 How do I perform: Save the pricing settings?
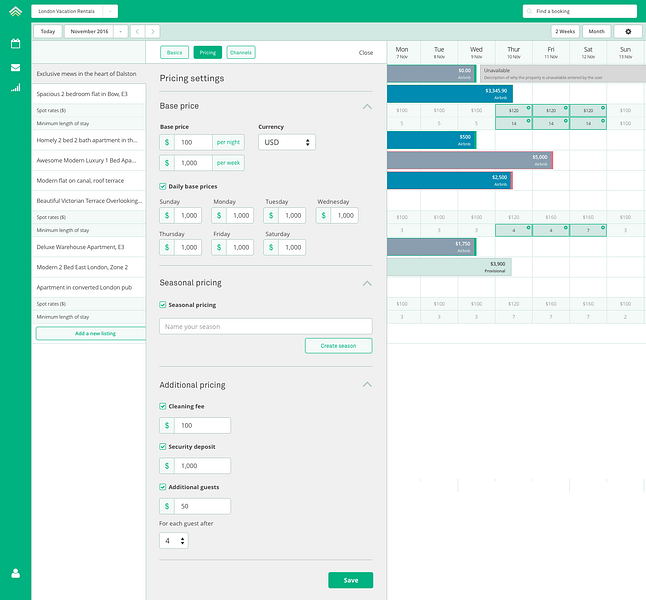pyautogui.click(x=351, y=580)
